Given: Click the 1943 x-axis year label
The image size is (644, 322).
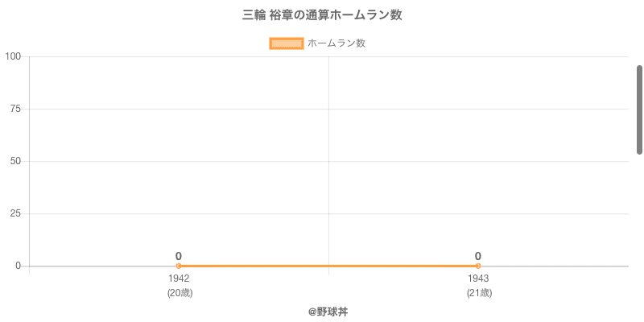Looking at the screenshot, I should pos(478,279).
